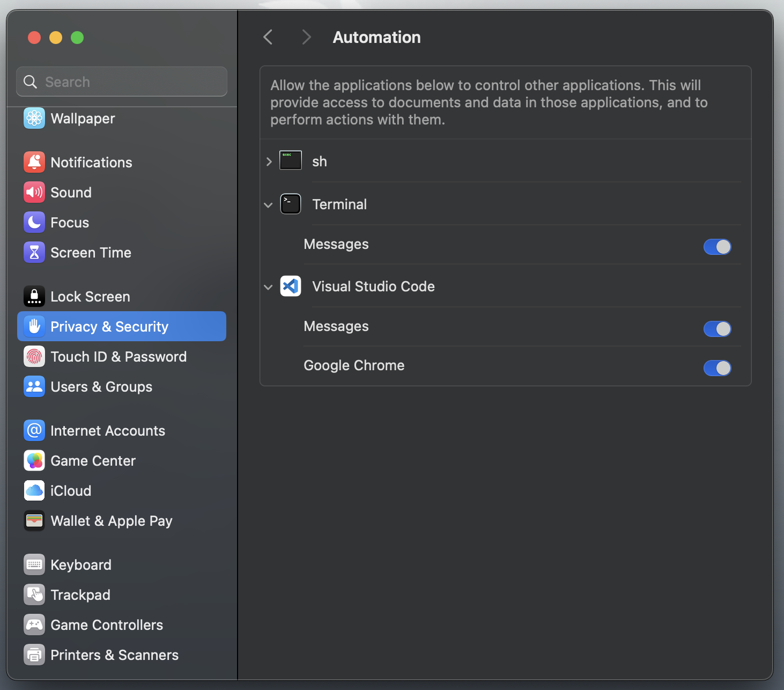
Task: Click the Game Center bubbles icon
Action: click(x=34, y=460)
